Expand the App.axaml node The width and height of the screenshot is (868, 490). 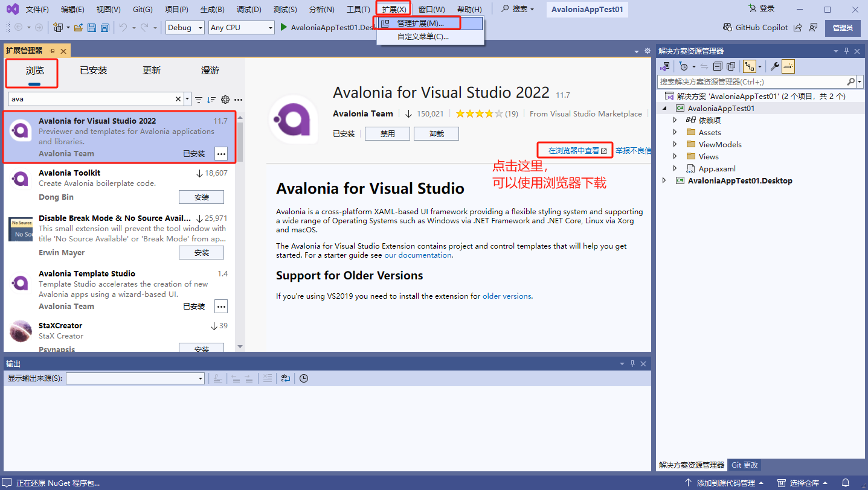pos(675,168)
